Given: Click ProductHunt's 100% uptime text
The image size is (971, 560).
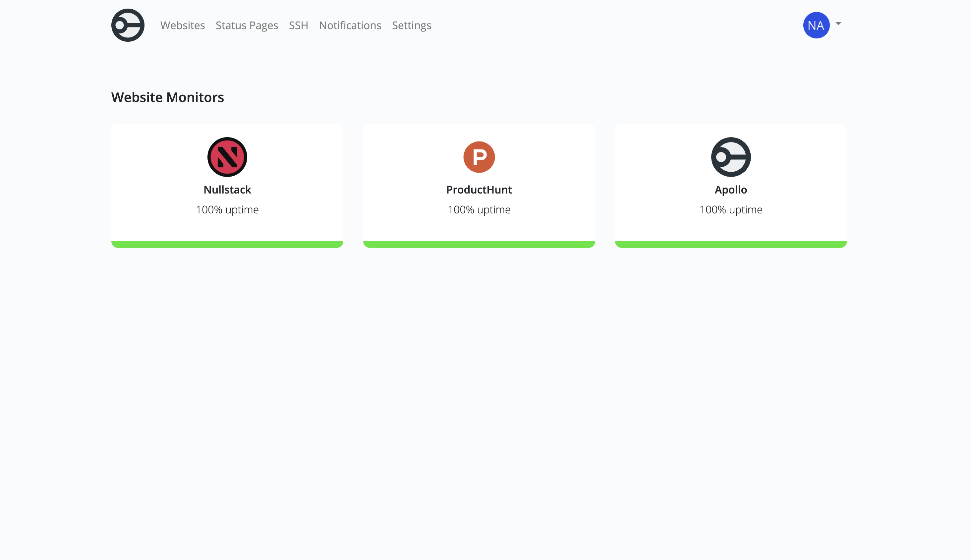Looking at the screenshot, I should [x=479, y=210].
